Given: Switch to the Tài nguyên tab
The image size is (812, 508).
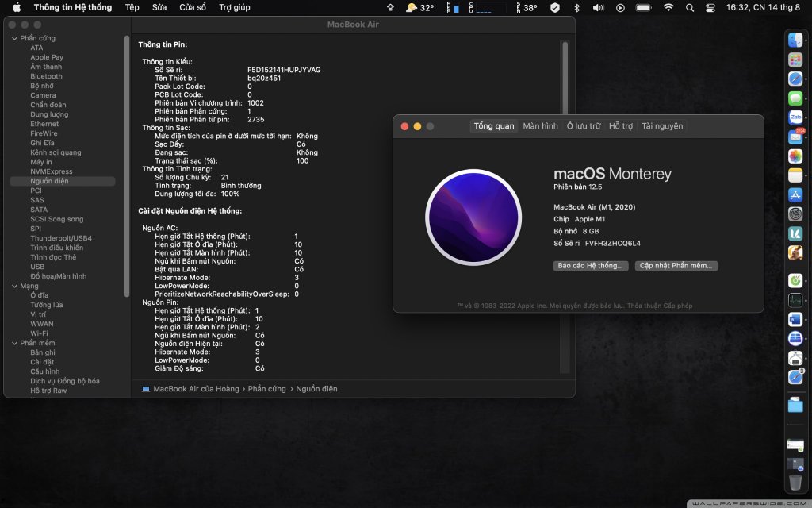Looking at the screenshot, I should click(x=662, y=126).
